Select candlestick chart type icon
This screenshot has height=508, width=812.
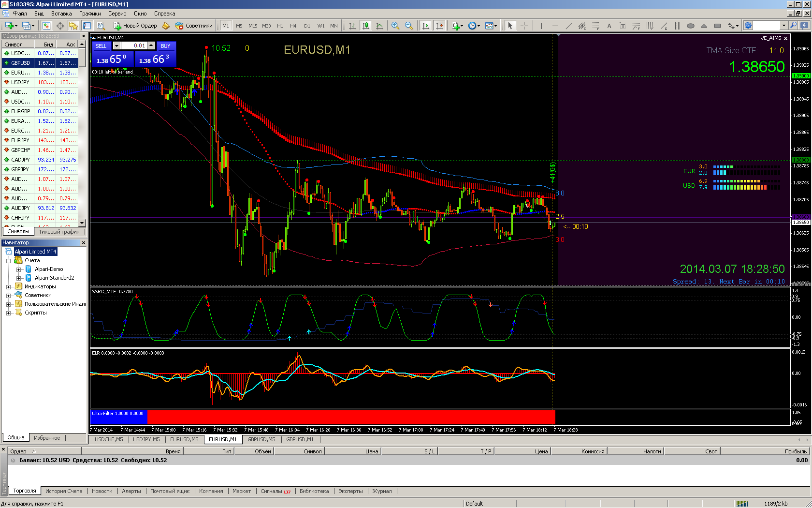366,26
